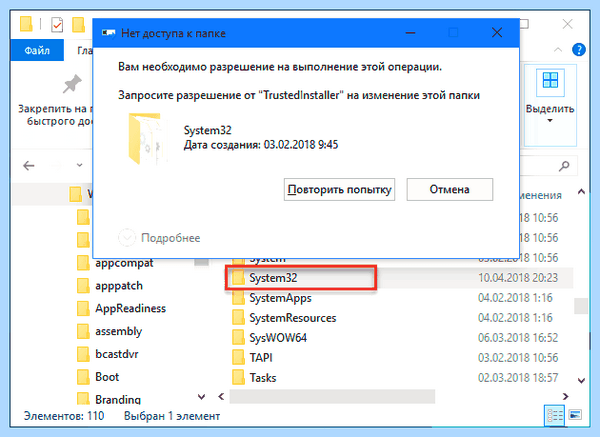Switch to details view icon
The image size is (600, 437).
(x=554, y=415)
